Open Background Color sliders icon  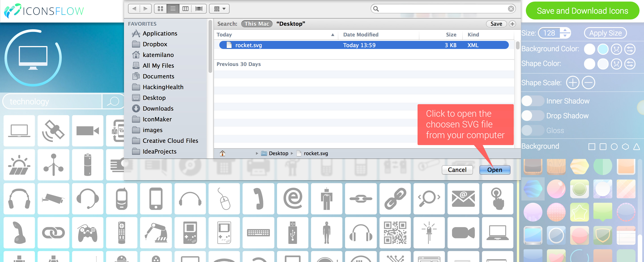pyautogui.click(x=630, y=49)
